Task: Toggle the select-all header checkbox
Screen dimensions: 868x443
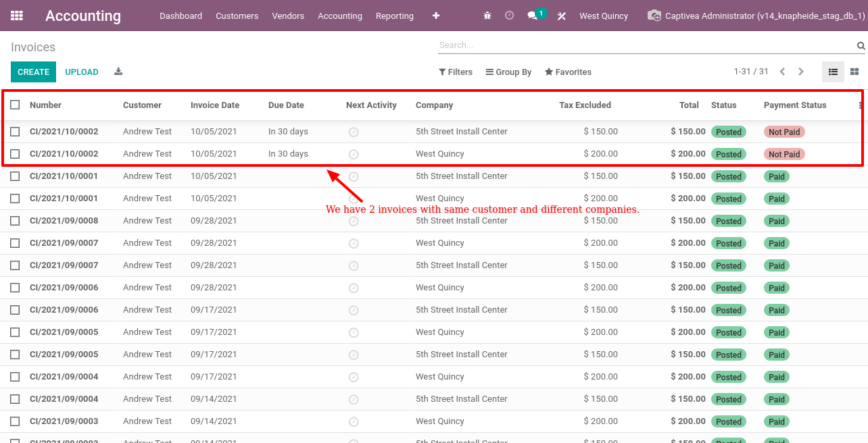Action: coord(15,105)
